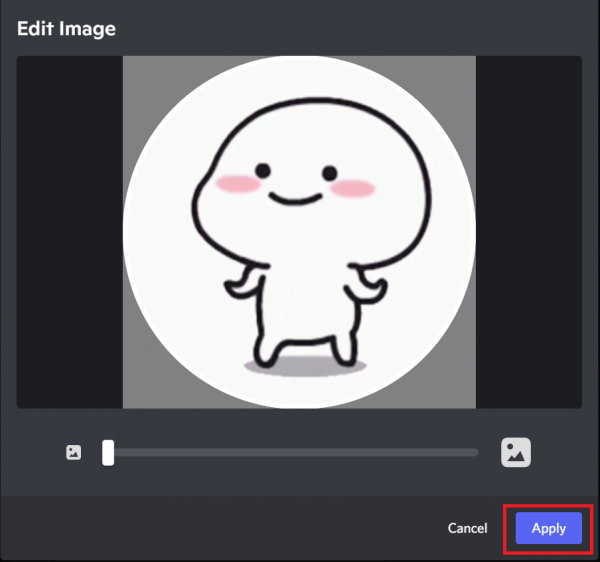Click the character's left eye
This screenshot has height=562, width=600.
(262, 171)
